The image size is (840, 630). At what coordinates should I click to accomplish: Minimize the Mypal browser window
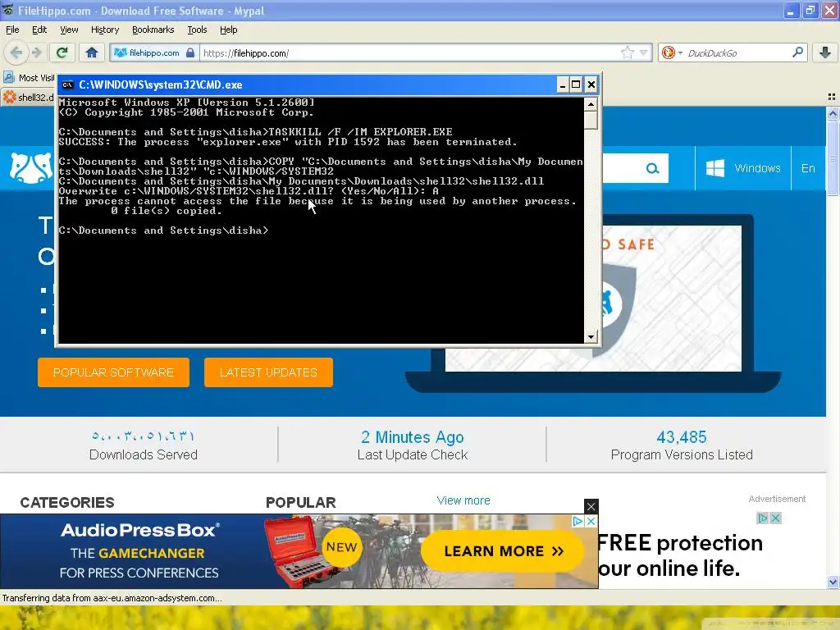(x=791, y=11)
